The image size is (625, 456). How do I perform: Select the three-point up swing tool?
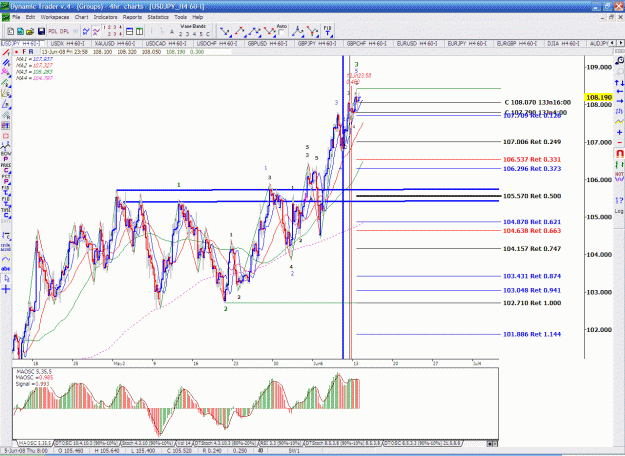click(255, 31)
